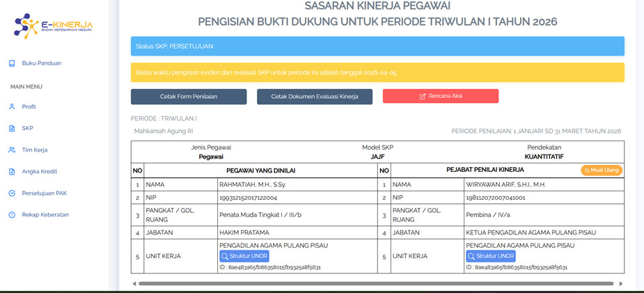Click the Tim Kerja people icon
The image size is (644, 293).
[12, 150]
